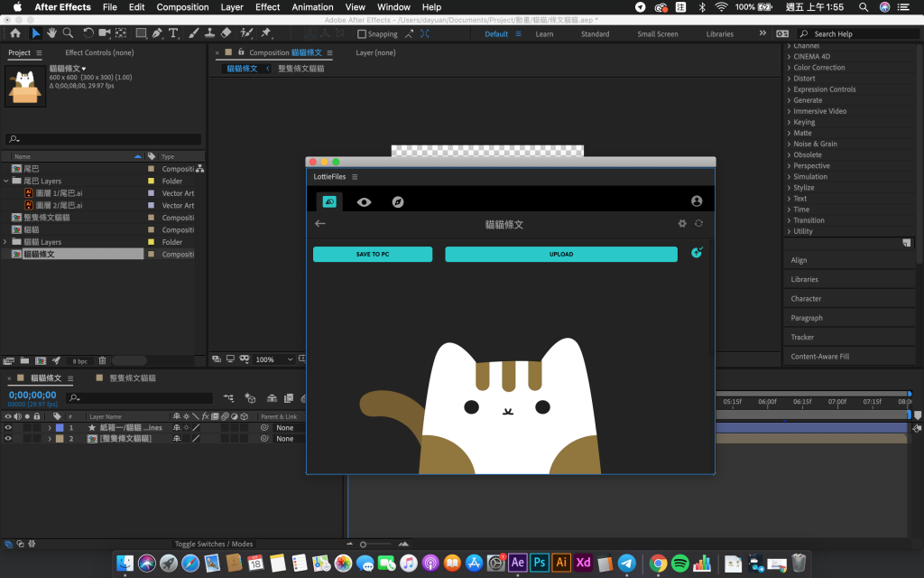Click the layer 1 blue label color swatch

60,427
